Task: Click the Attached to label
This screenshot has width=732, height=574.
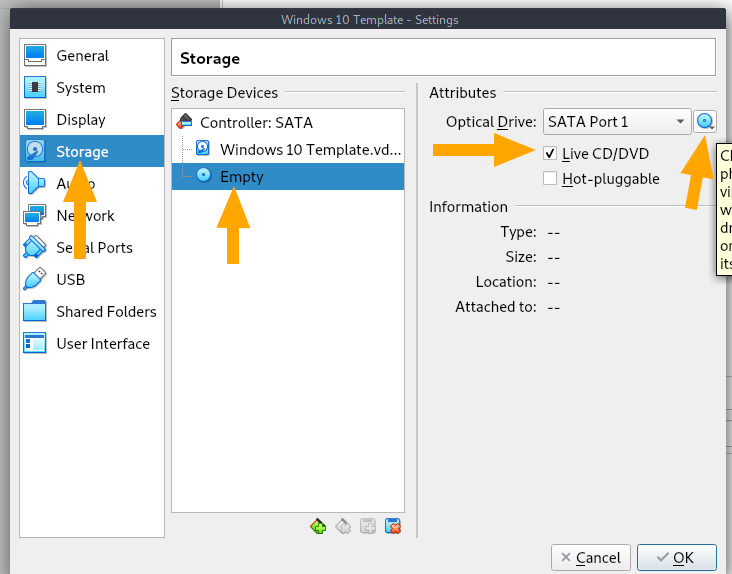Action: click(496, 307)
